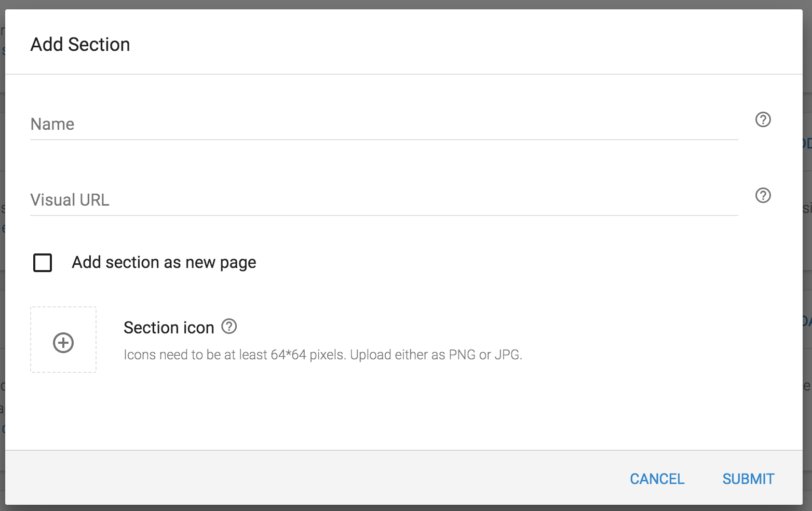Click the 'Add section as new page' label text
This screenshot has height=511, width=812.
pyautogui.click(x=164, y=263)
